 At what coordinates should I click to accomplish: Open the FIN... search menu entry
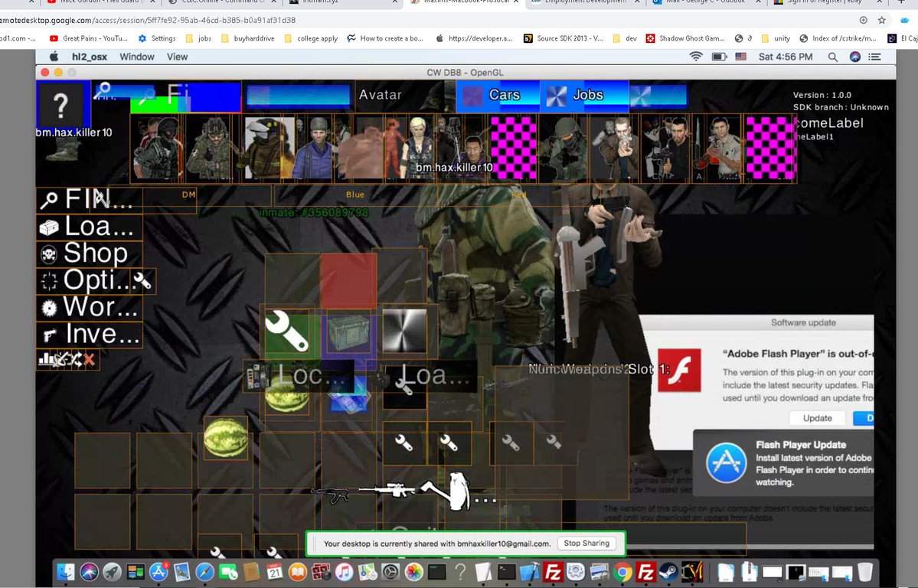[89, 199]
